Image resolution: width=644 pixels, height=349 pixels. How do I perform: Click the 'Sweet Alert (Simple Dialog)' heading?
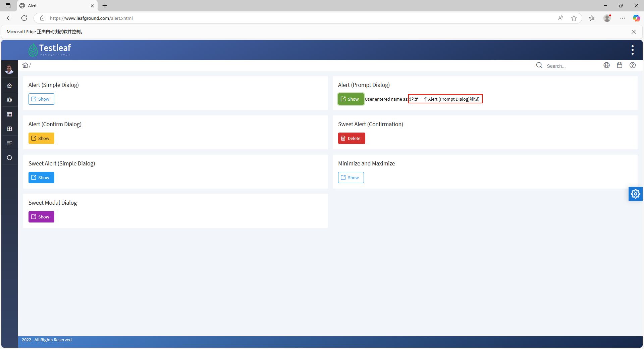[62, 163]
